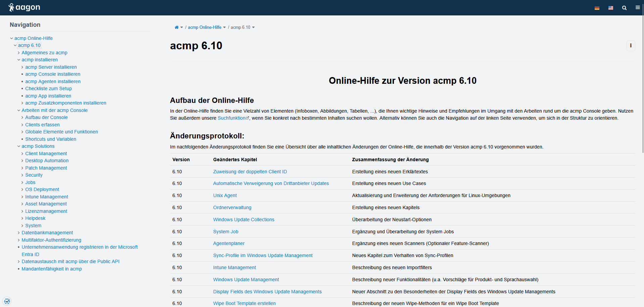Image resolution: width=644 pixels, height=307 pixels.
Task: Open Wipe Boot Template erstellen link
Action: click(244, 303)
